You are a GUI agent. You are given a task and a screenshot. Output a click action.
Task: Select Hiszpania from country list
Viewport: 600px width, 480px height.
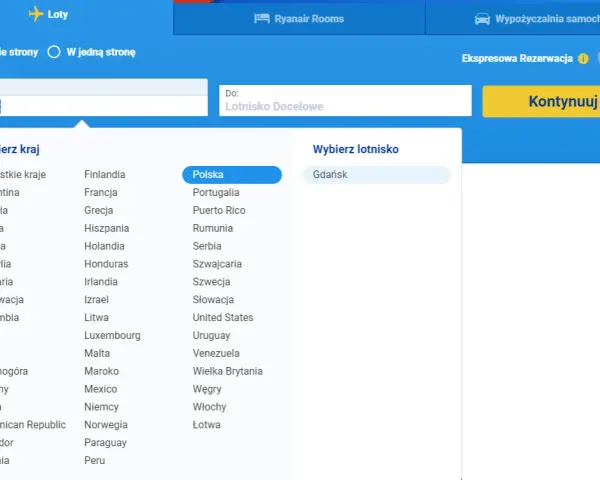pos(107,229)
